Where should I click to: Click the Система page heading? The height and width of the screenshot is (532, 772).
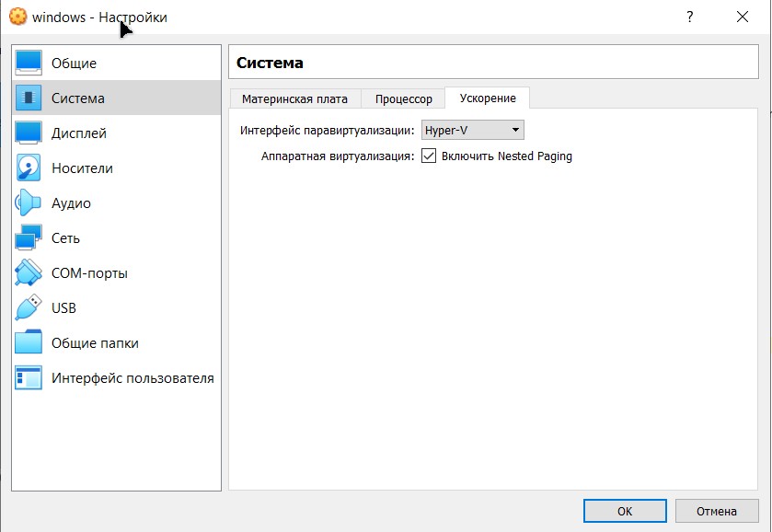[x=270, y=63]
